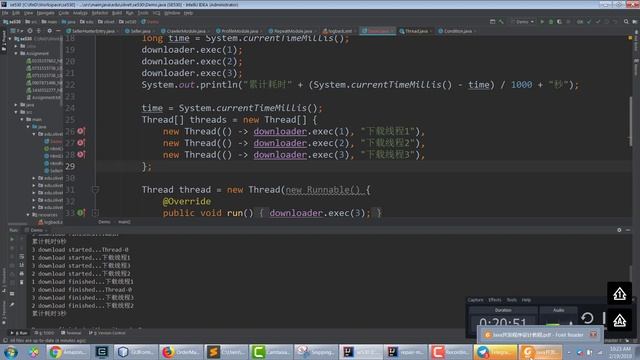
Task: Open Sublime Text from the taskbar
Action: point(227,352)
